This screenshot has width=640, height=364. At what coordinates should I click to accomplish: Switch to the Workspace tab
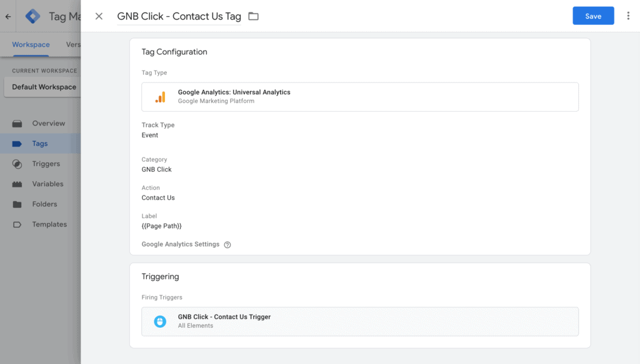31,45
